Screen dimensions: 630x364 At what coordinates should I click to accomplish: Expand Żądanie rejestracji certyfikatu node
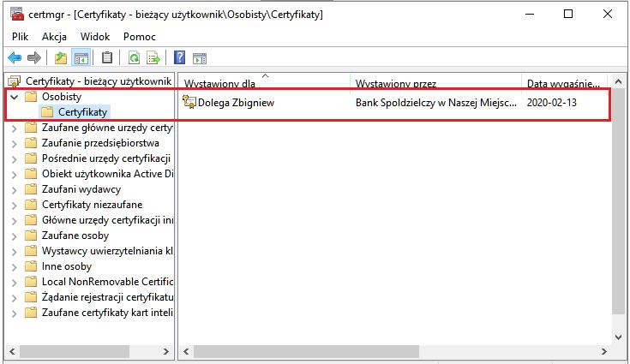pos(14,298)
